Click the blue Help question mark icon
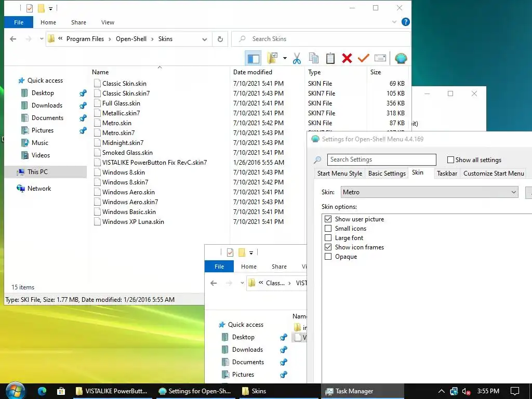Viewport: 532px width, 399px height. pyautogui.click(x=405, y=22)
